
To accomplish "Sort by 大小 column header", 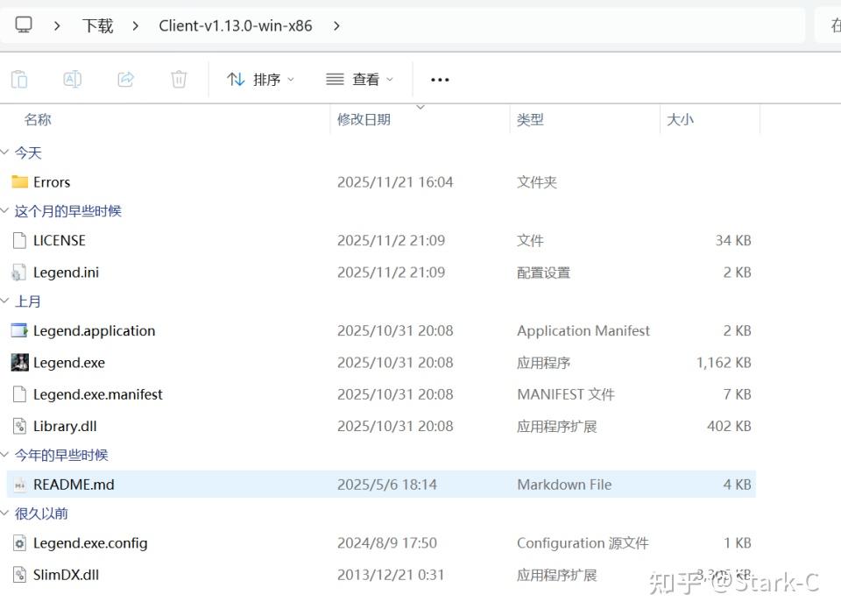I will [680, 119].
